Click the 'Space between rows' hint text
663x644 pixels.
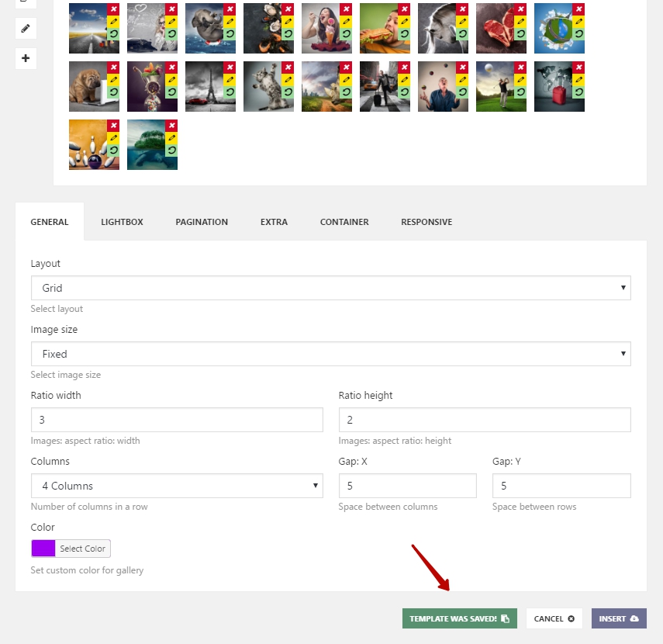[x=534, y=507]
